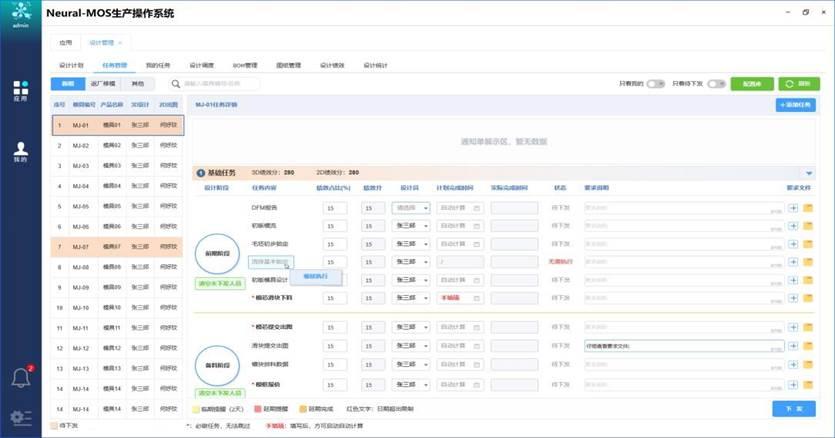
Task: Open designer dropdown on DFM报告 row
Action: tap(410, 208)
